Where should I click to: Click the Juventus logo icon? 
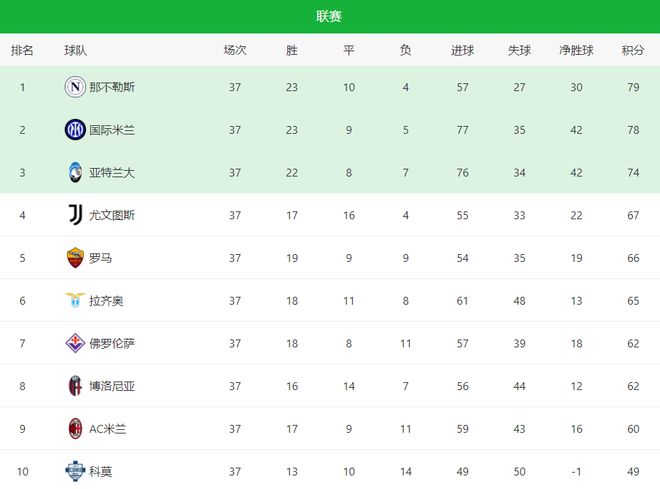(75, 215)
